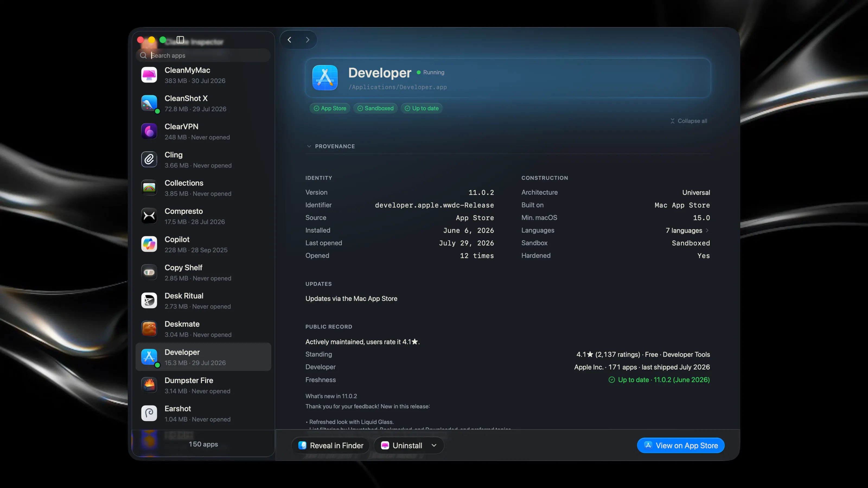Go forward with the right chevron
This screenshot has width=868, height=488.
click(307, 40)
